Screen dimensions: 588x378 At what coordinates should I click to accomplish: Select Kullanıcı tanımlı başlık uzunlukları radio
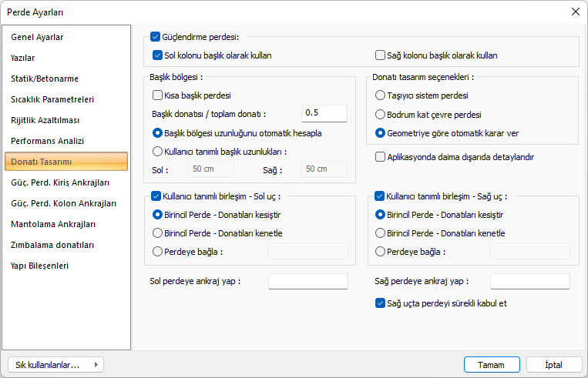click(x=158, y=152)
